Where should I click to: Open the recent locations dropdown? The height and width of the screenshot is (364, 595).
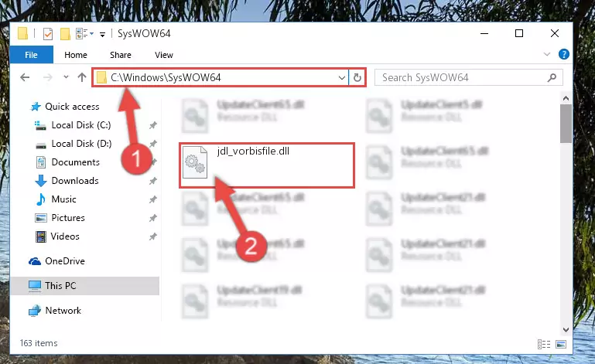click(x=66, y=77)
